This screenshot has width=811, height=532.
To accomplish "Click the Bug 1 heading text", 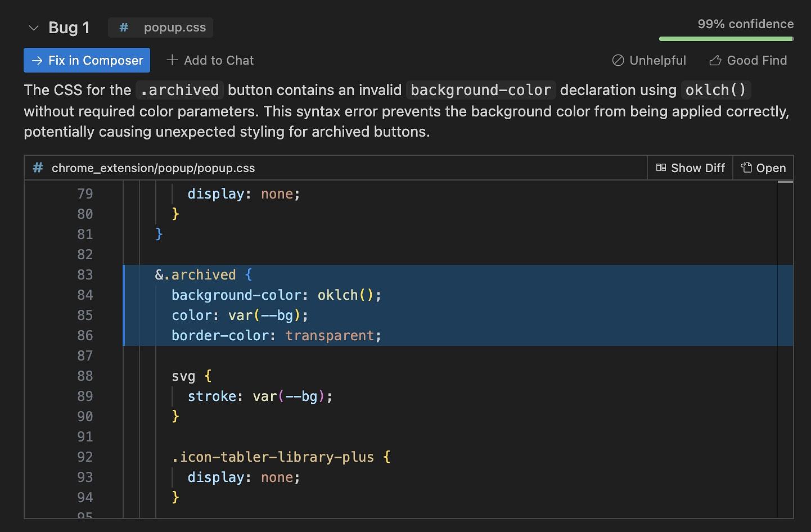I will pos(69,28).
